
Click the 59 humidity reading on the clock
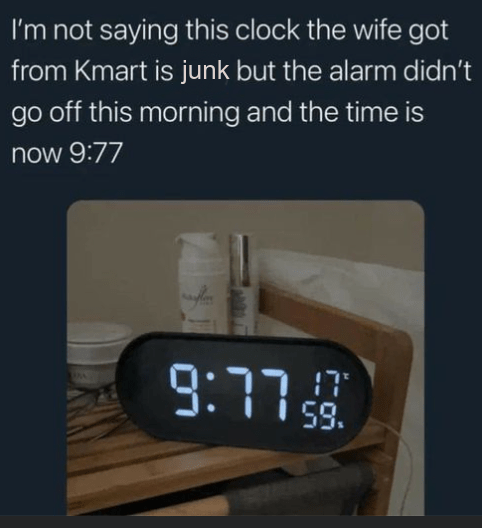click(320, 415)
